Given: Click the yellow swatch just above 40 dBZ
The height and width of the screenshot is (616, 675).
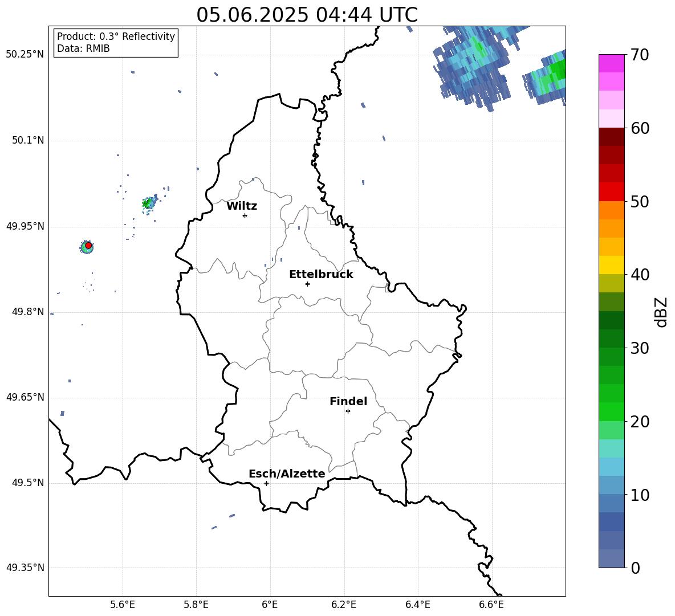Looking at the screenshot, I should pyautogui.click(x=611, y=265).
